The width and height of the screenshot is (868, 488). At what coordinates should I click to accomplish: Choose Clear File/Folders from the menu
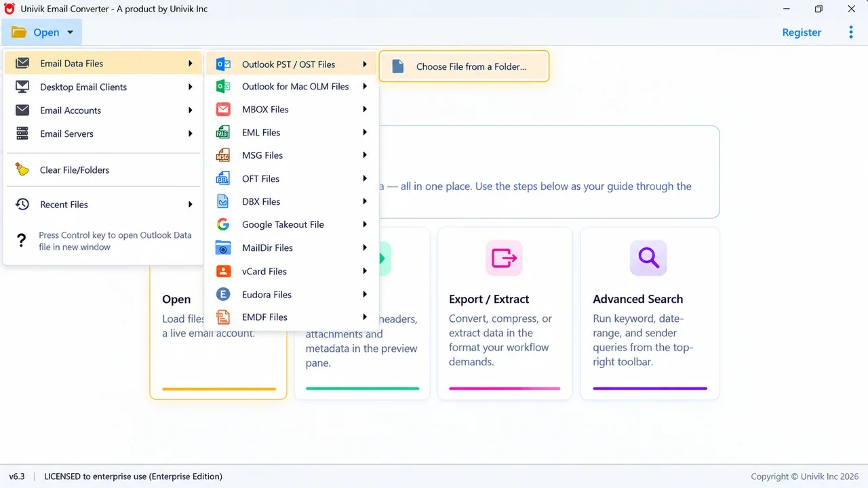[x=104, y=169]
